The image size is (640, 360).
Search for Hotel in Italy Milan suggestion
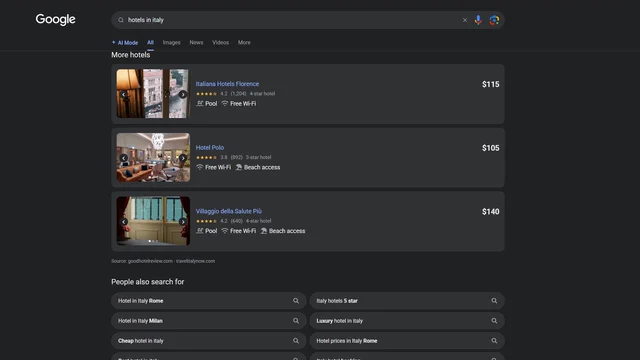[x=209, y=321]
